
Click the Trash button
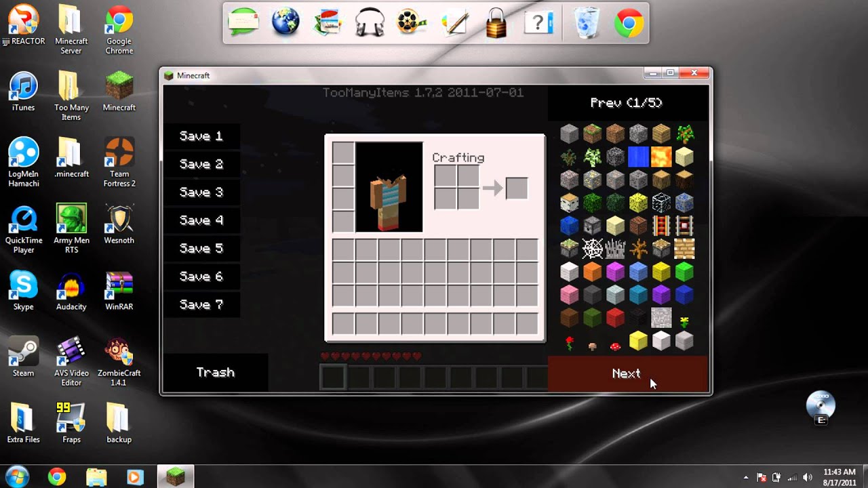coord(216,373)
